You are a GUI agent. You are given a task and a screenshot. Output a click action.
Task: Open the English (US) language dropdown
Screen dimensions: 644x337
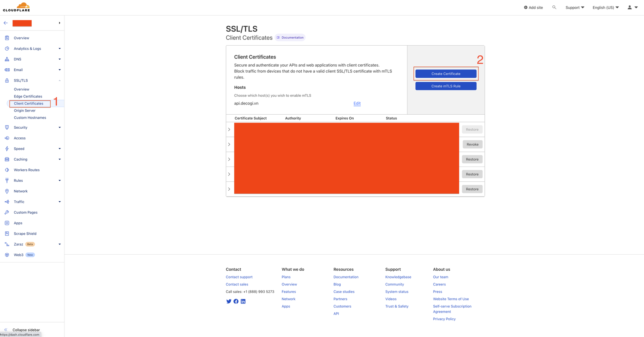coord(605,7)
